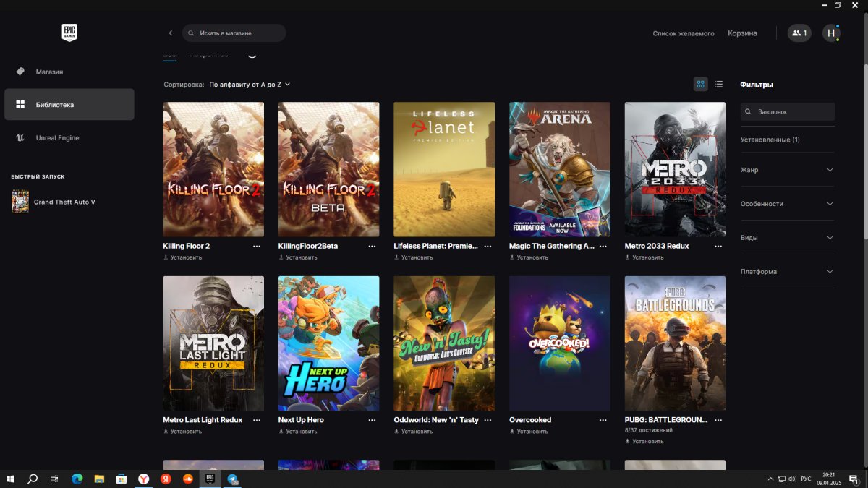This screenshot has height=488, width=868.
Task: Open SoundCloud from the taskbar
Action: click(x=188, y=479)
